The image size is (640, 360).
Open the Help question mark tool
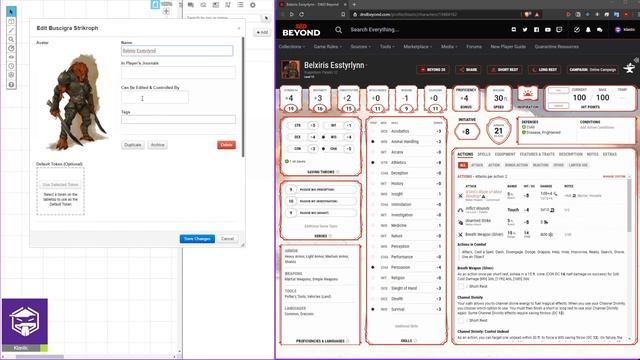click(11, 84)
